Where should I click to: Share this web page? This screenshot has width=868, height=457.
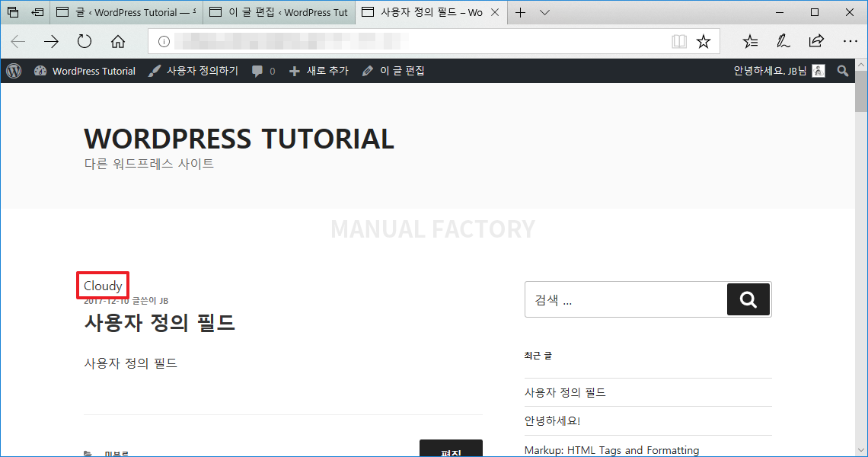[816, 42]
